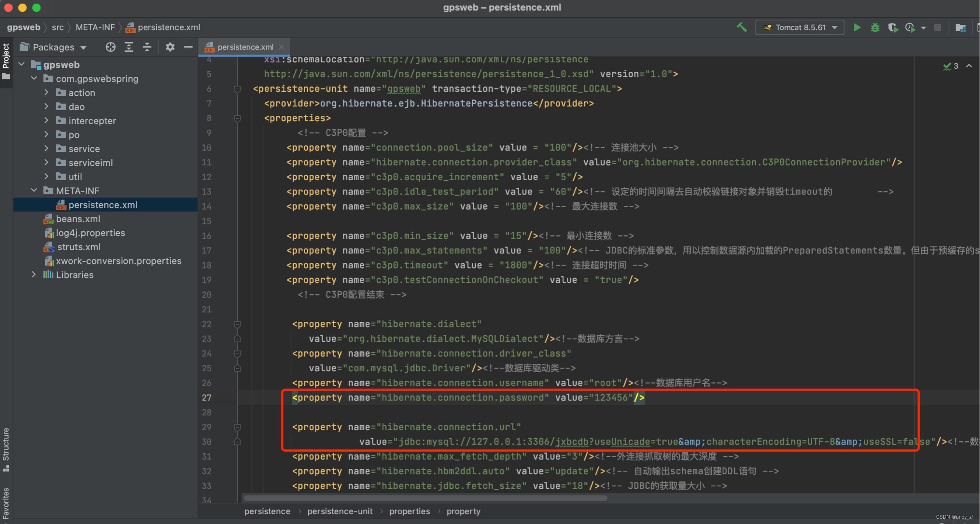Expand the util package
The width and height of the screenshot is (980, 524).
tap(46, 176)
